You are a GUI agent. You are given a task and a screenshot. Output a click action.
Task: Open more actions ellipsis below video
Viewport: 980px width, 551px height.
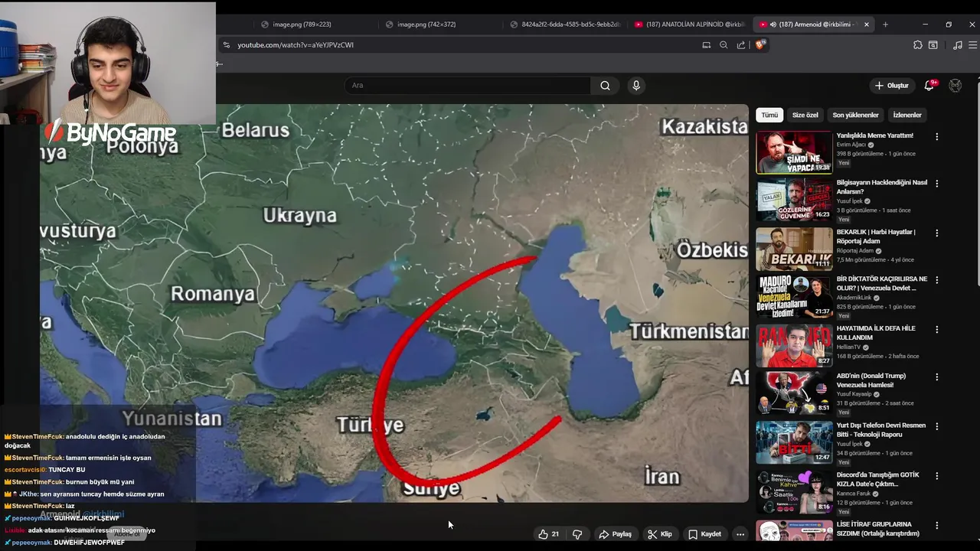(740, 534)
